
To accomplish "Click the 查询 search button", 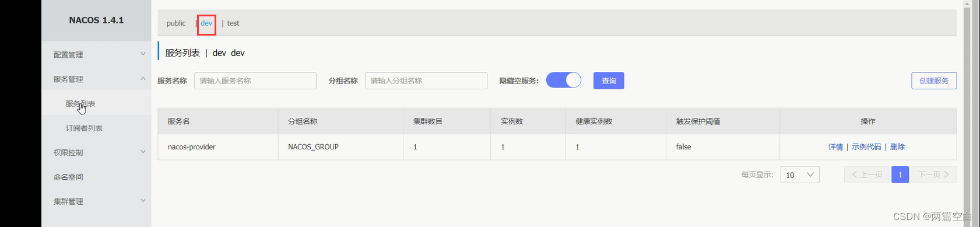I will pos(609,81).
